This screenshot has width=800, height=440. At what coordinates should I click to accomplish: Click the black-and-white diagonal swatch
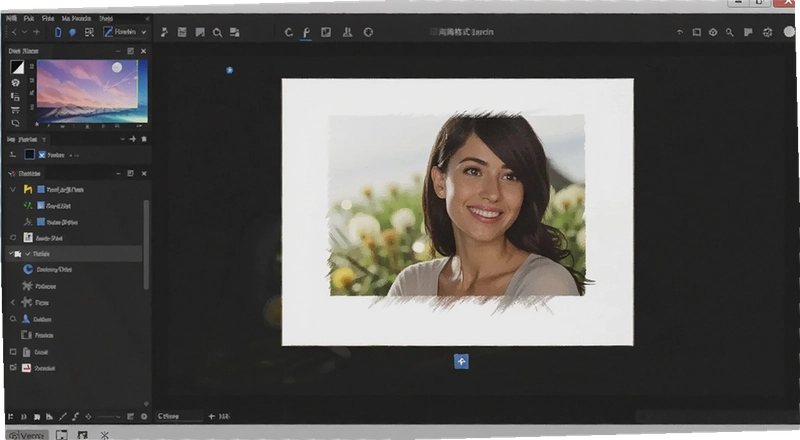[x=17, y=67]
